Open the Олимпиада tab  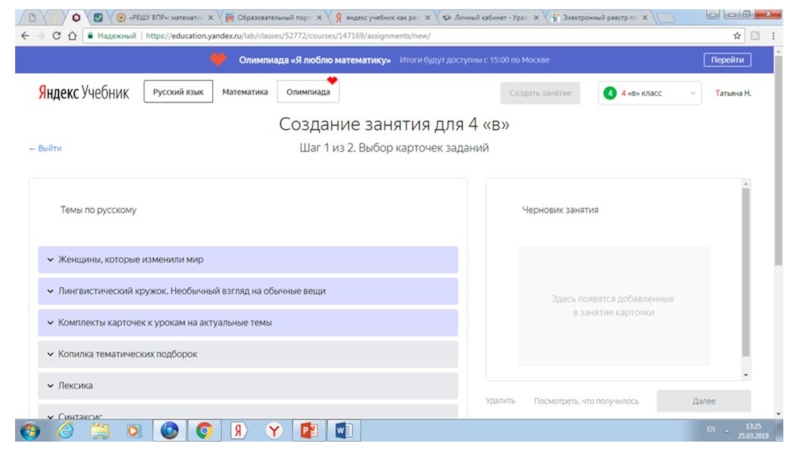[x=308, y=93]
